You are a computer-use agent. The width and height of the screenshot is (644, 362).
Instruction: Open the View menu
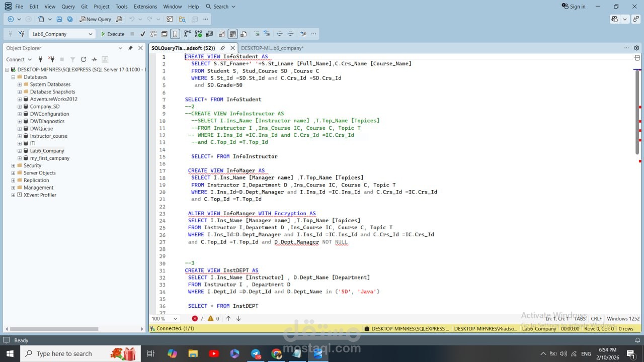[x=50, y=7]
